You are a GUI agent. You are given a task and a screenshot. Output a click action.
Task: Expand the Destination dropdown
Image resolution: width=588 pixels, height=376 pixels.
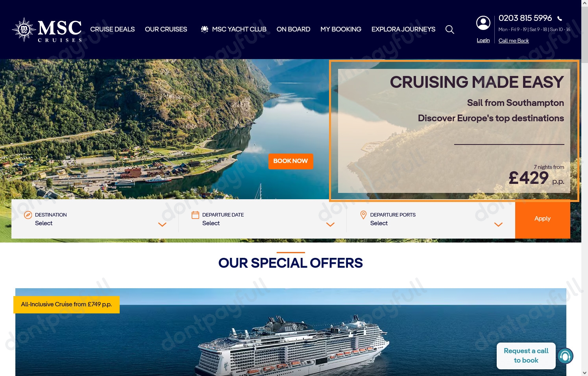(95, 219)
